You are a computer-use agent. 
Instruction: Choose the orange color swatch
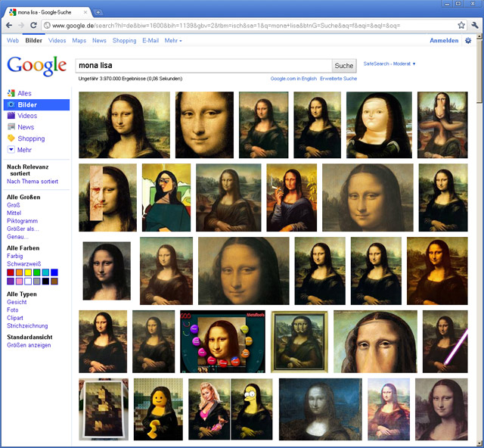(19, 272)
